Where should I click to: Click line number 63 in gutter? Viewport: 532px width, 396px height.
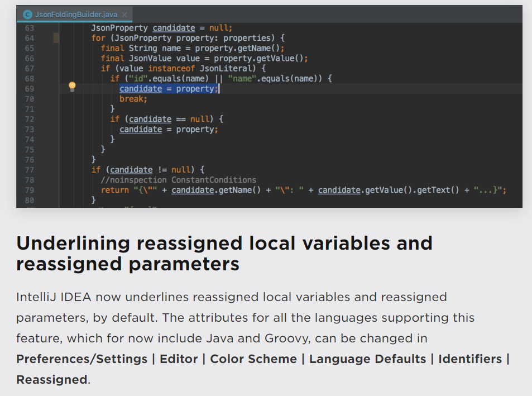[x=30, y=28]
